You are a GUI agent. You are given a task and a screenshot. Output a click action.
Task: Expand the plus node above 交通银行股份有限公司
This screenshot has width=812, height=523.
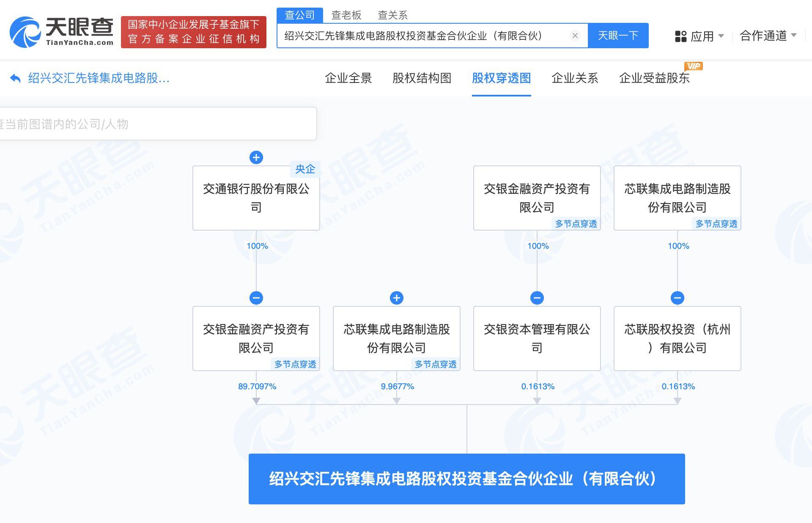pos(256,157)
